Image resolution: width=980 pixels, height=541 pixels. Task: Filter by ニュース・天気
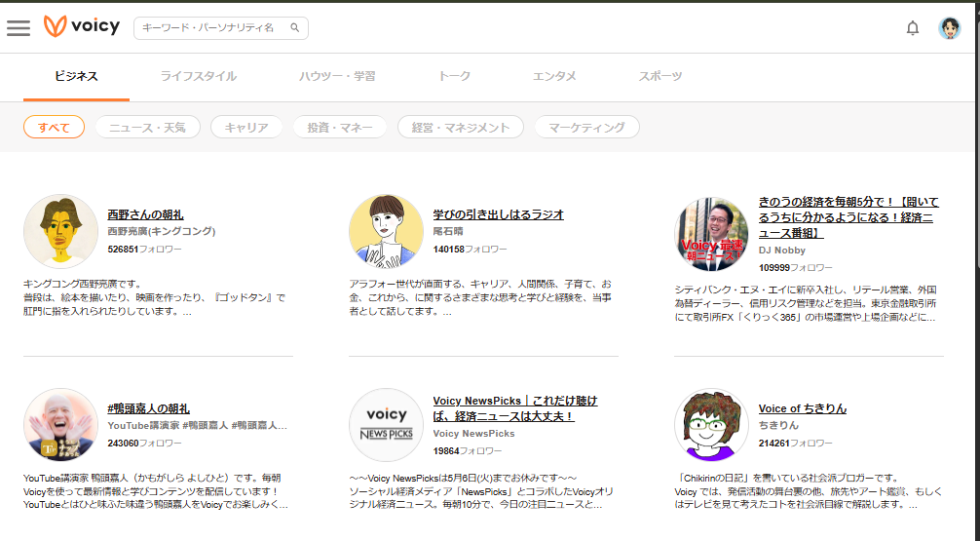point(147,127)
